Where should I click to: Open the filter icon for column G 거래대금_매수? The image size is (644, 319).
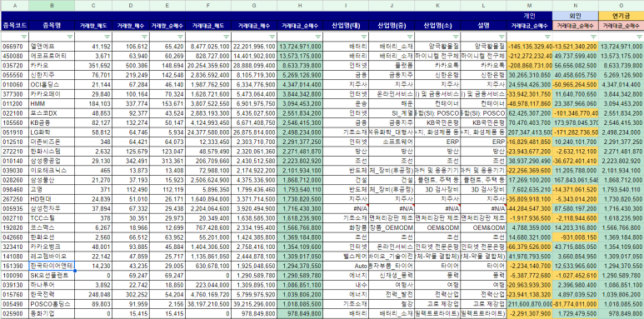pyautogui.click(x=272, y=37)
